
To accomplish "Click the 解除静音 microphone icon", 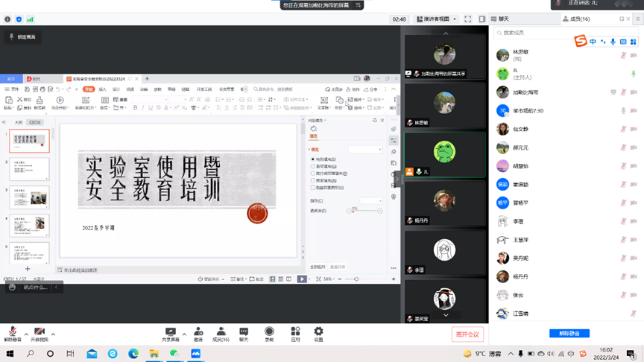I will click(x=13, y=331).
